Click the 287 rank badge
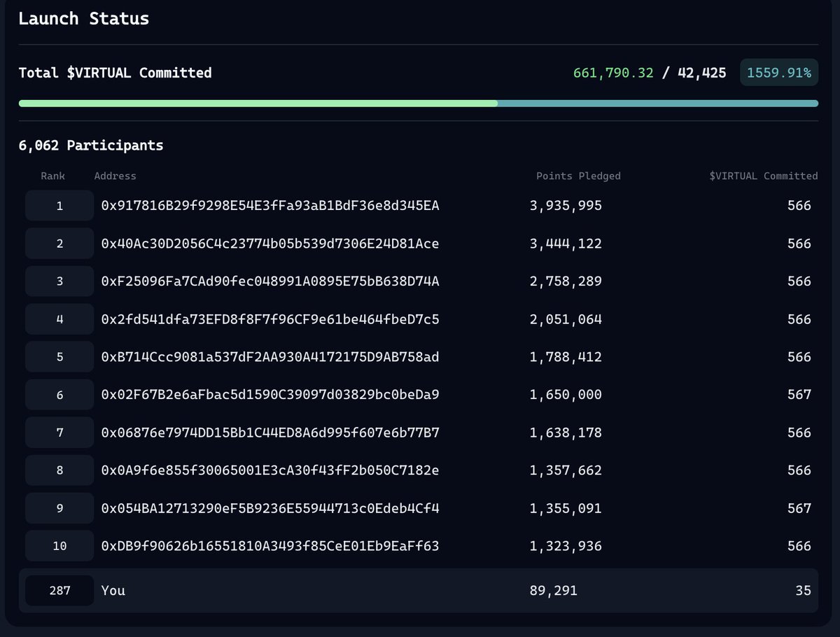Image resolution: width=840 pixels, height=637 pixels. 59,590
